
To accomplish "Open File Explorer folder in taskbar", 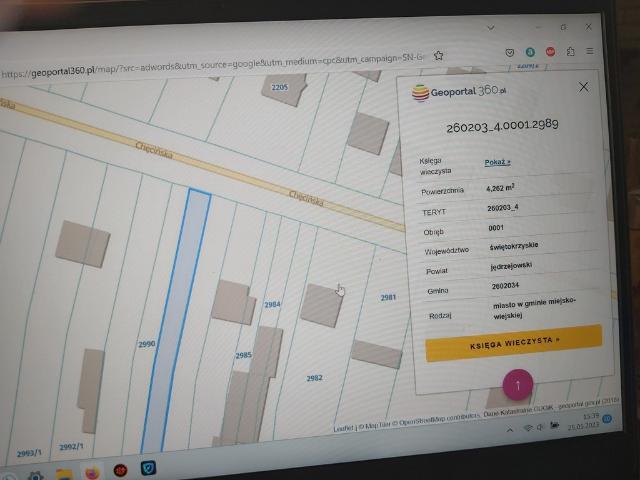I will (63, 473).
